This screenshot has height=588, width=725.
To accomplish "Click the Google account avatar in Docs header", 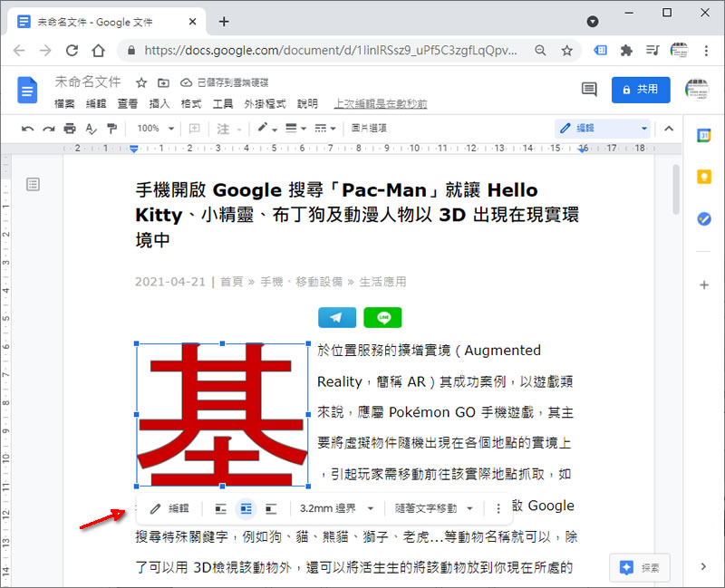I will pos(697,89).
